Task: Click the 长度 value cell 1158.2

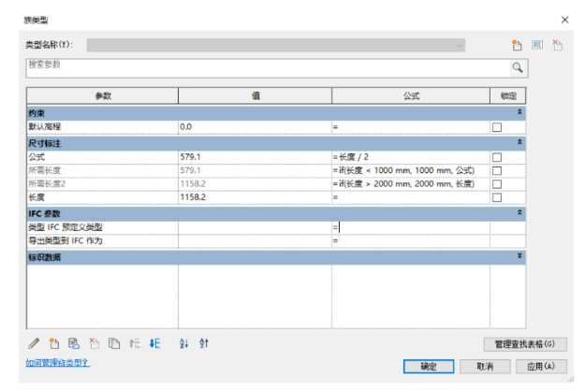Action: coord(255,197)
